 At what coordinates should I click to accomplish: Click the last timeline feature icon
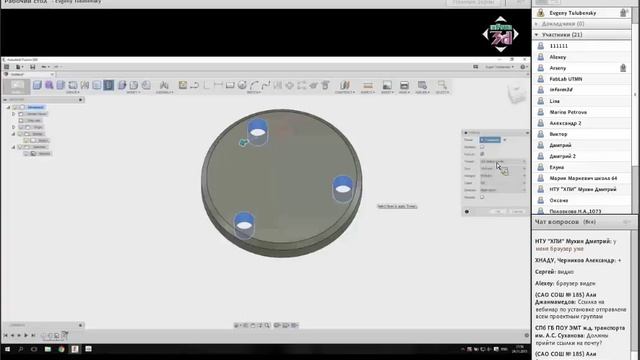[x=64, y=336]
